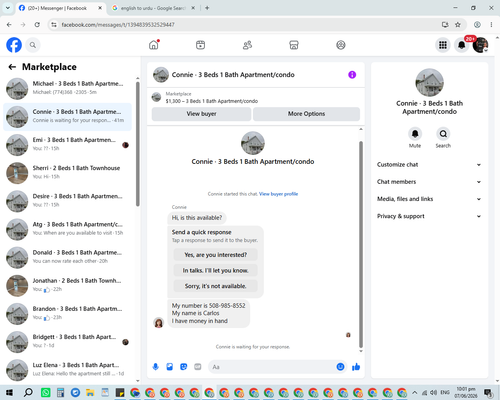Screen dimensions: 500x400
Task: Send a thumbs-up like
Action: (356, 367)
